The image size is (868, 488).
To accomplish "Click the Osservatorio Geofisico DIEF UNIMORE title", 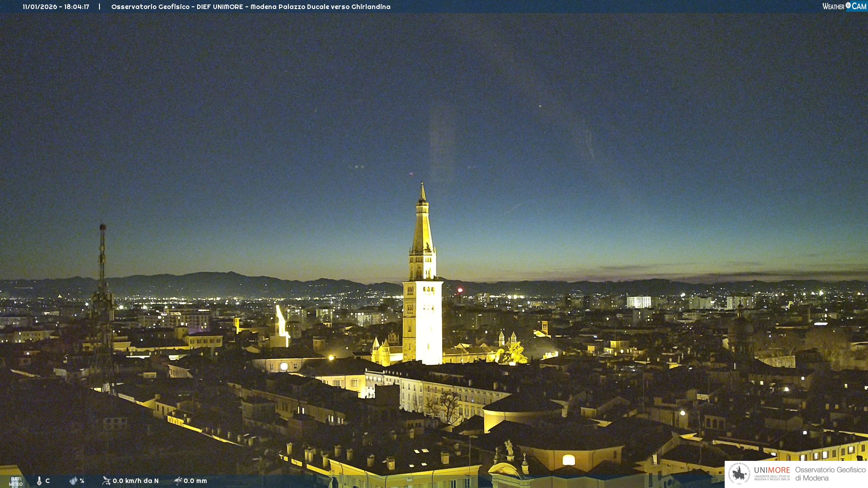I will [x=250, y=7].
